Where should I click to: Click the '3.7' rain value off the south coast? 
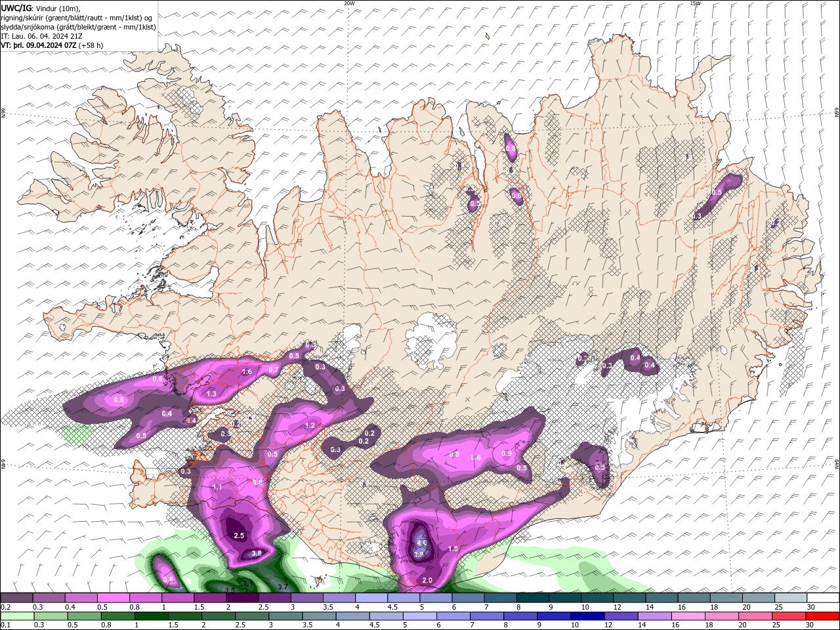pos(283,587)
